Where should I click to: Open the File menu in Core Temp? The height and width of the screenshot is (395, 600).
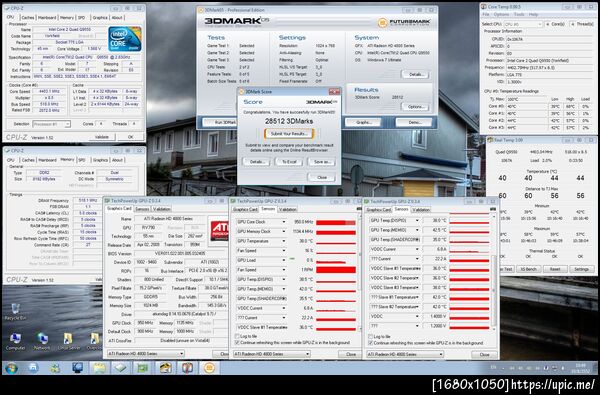pyautogui.click(x=486, y=15)
